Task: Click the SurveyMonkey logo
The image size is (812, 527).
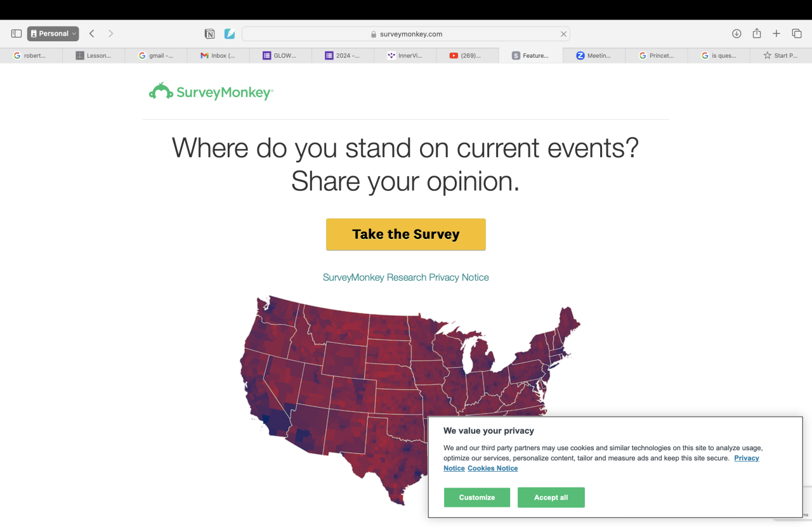Action: tap(211, 92)
